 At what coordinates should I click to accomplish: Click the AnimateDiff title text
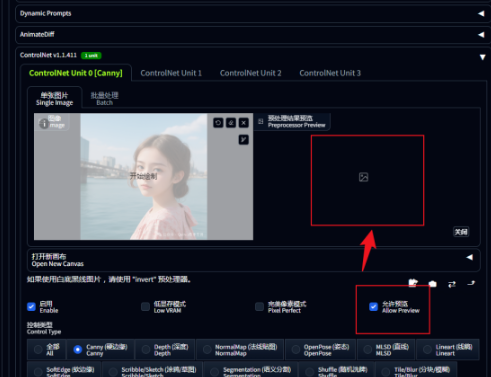click(37, 34)
